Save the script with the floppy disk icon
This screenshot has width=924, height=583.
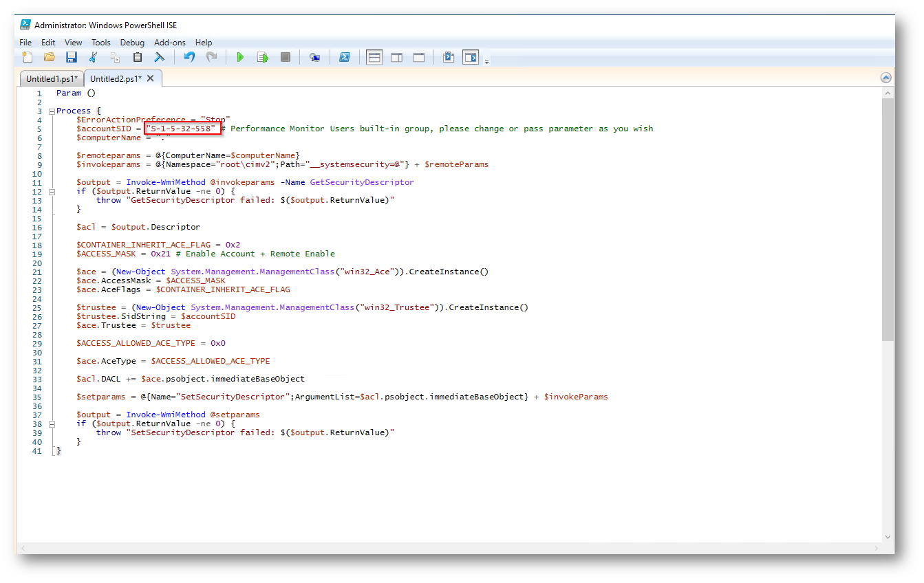(72, 57)
